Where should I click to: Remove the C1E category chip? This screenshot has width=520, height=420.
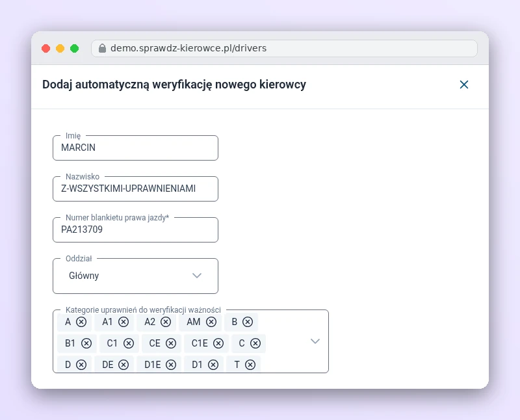click(218, 343)
